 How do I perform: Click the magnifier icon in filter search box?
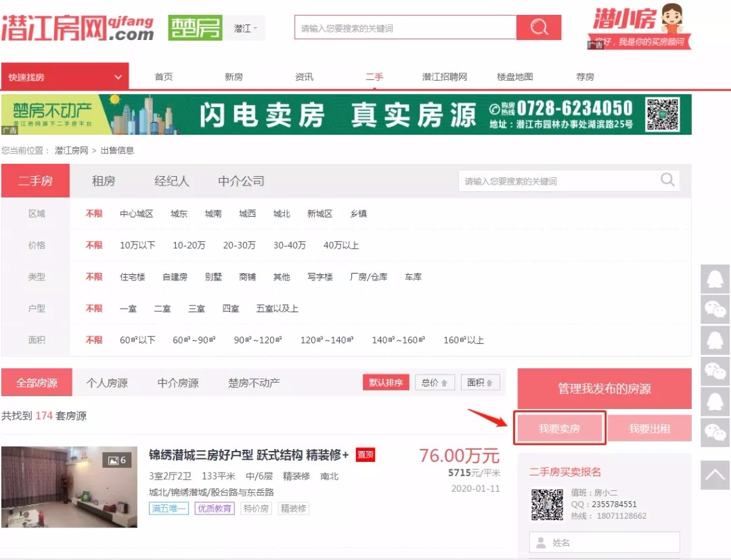(667, 180)
